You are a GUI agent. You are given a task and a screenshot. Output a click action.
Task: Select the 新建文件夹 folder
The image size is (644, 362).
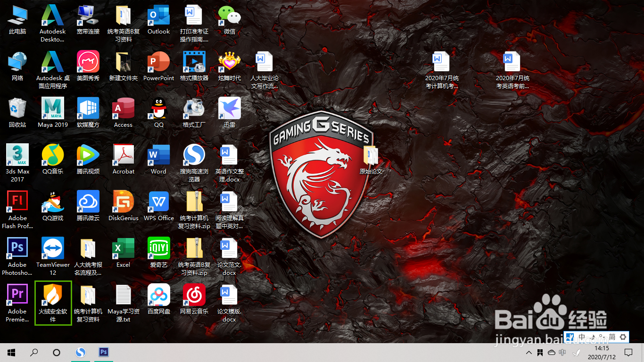[124, 66]
